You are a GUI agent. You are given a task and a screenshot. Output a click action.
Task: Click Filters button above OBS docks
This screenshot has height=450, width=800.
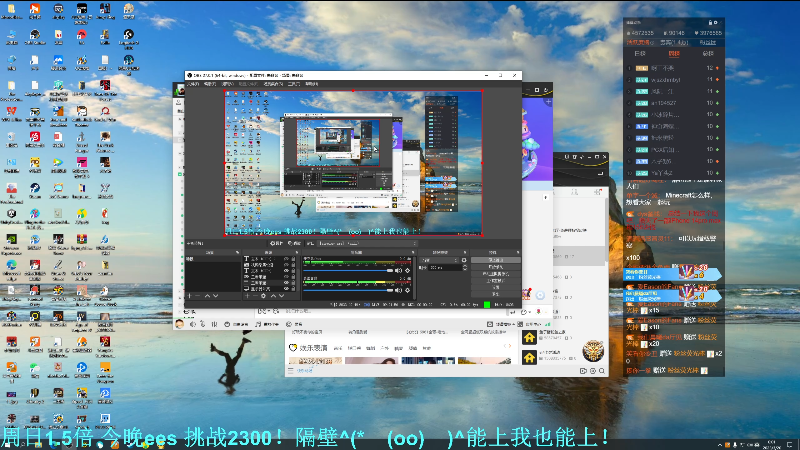click(x=294, y=243)
